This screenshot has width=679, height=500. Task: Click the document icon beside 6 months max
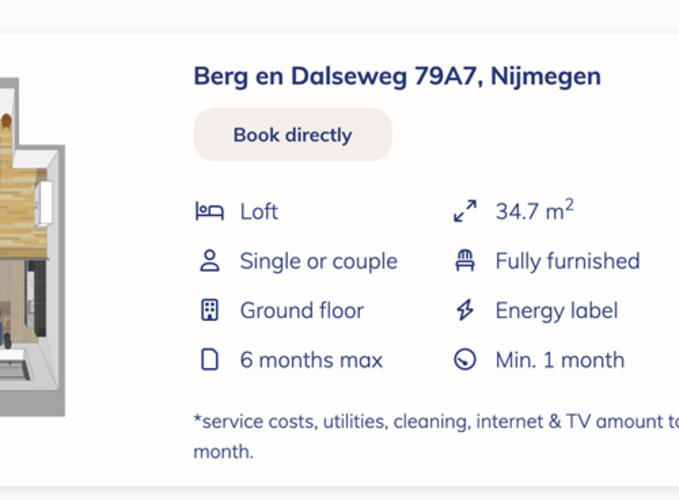click(209, 360)
